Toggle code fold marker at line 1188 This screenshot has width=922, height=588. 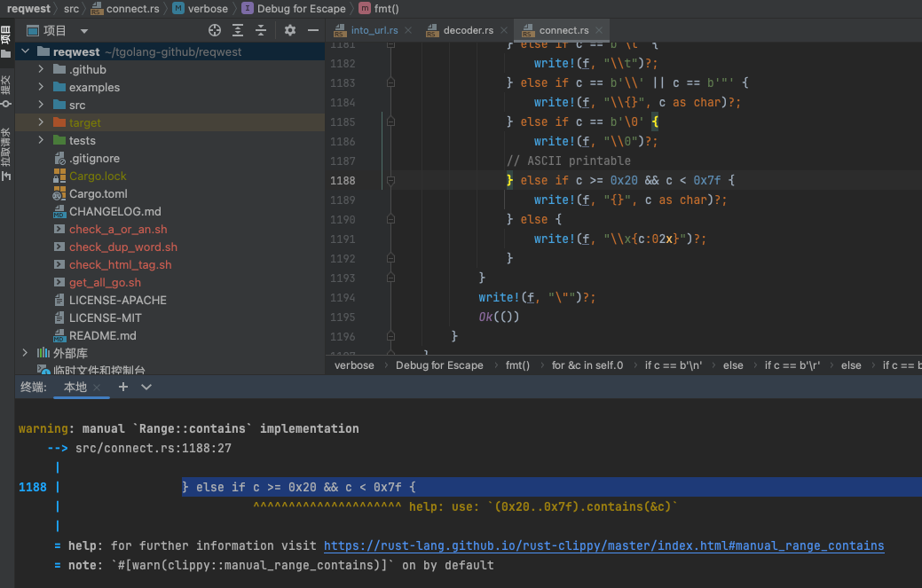click(x=390, y=181)
